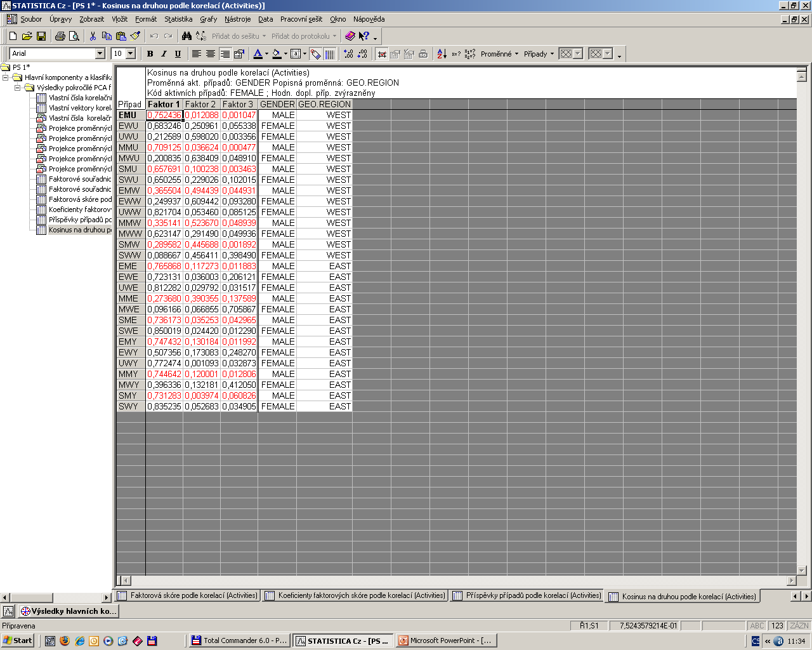Open the Grafy menu
Viewport: 812px width, 650px height.
tap(209, 19)
